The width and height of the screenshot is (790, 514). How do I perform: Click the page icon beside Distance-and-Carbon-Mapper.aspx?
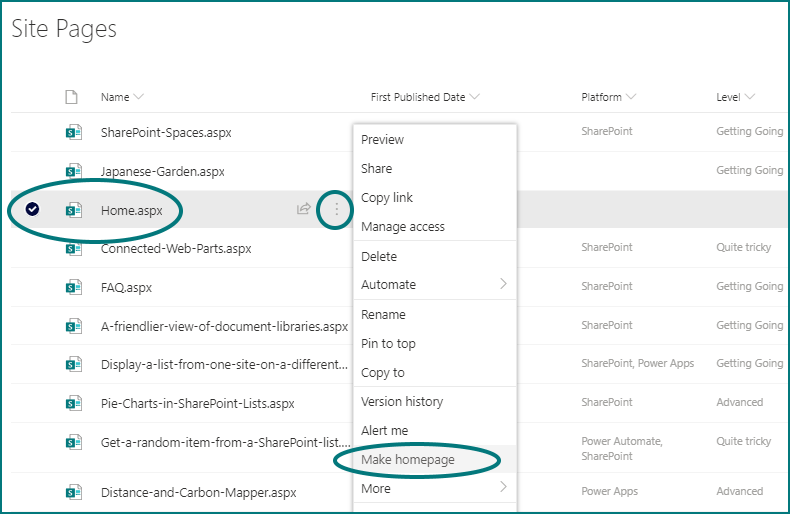pyautogui.click(x=72, y=492)
